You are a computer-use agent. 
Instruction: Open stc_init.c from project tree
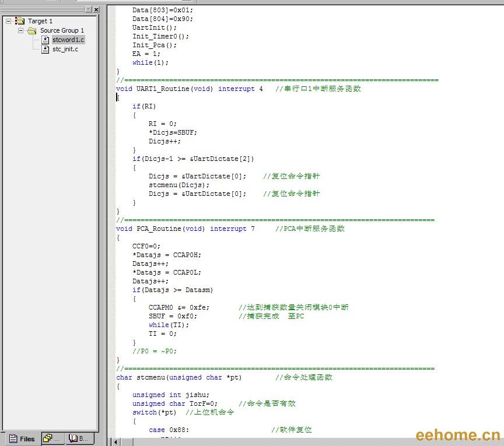[65, 49]
